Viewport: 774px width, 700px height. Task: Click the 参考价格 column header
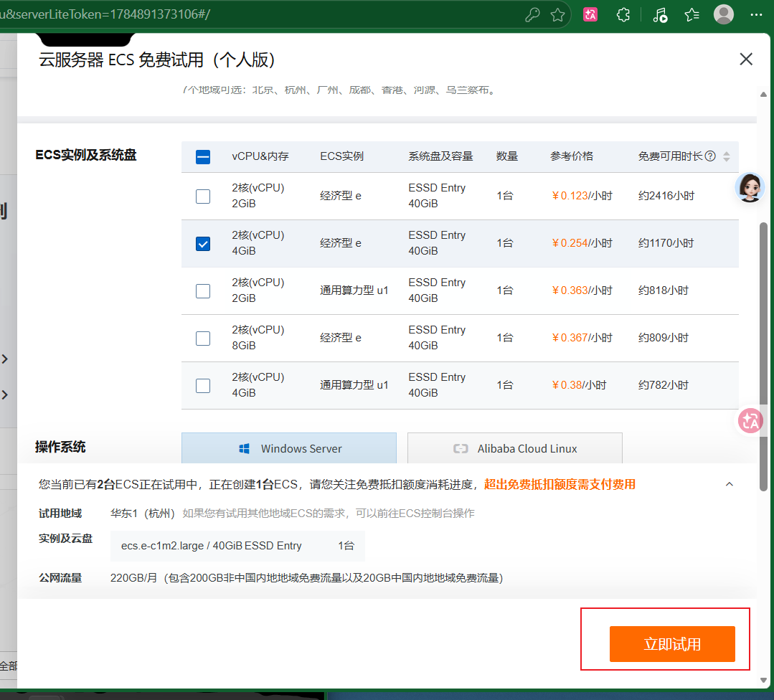(572, 156)
